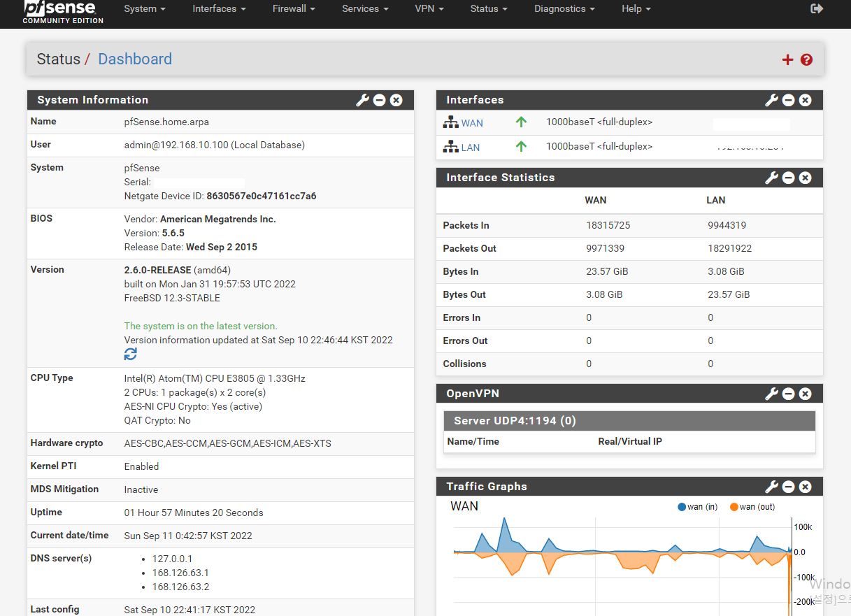Select DNS server 168.126.63.1 entry
Screen dimensions: 851x616
[x=180, y=573]
